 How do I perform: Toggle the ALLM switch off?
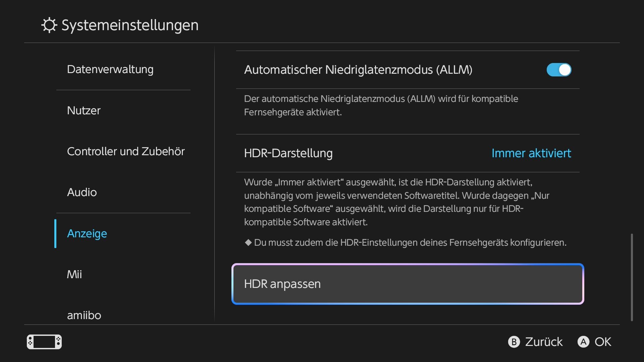point(559,70)
